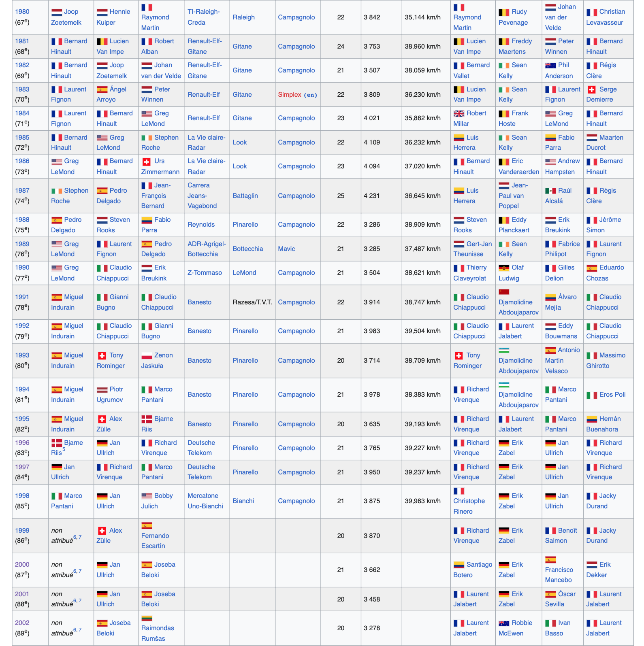Click the Colombian flag beside Santiago Botero
This screenshot has height=646, width=644.
tap(458, 565)
